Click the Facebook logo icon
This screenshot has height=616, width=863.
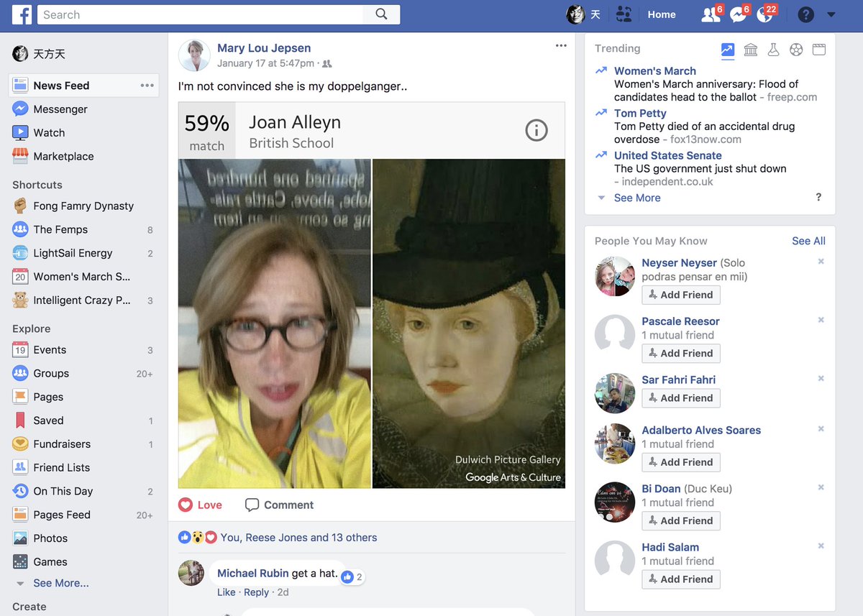[x=22, y=14]
